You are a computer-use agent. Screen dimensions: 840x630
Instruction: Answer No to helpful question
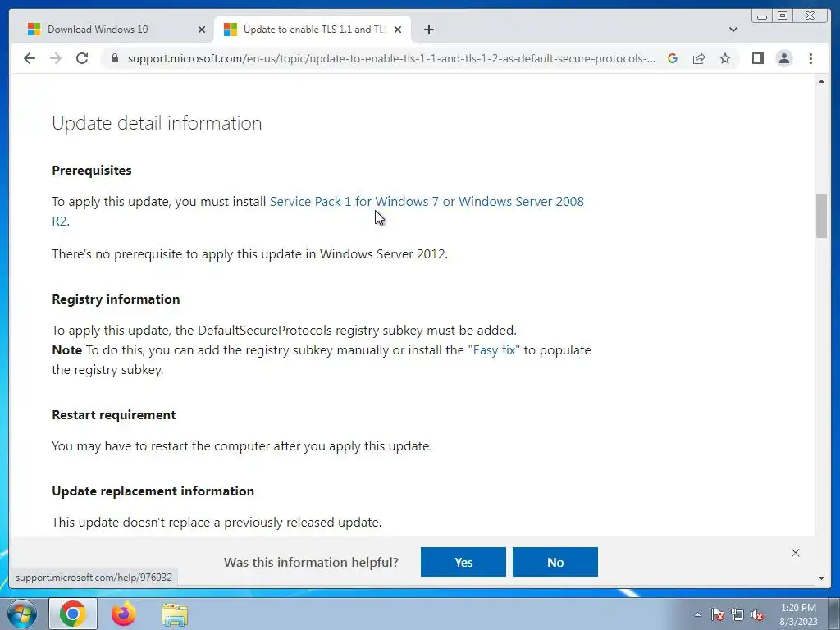point(555,562)
